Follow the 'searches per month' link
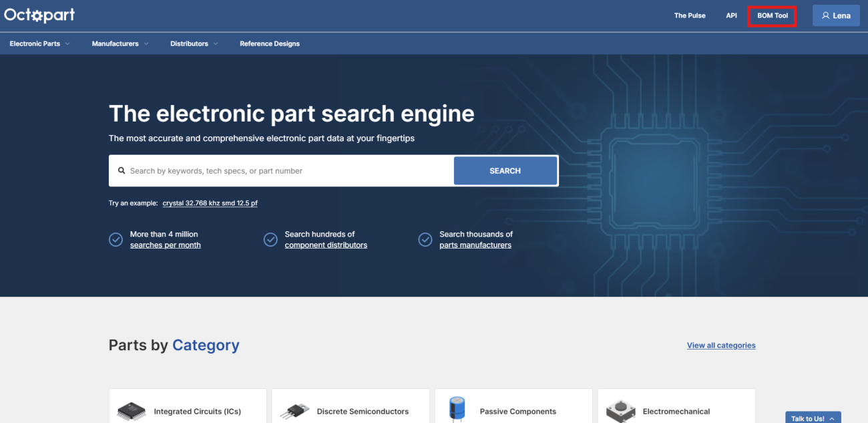This screenshot has width=868, height=423. coord(165,245)
